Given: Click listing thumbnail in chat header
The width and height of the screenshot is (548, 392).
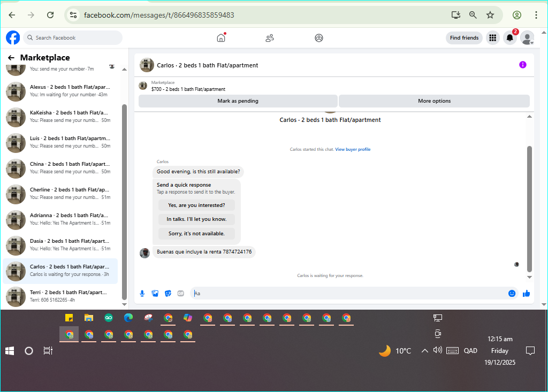Looking at the screenshot, I should pyautogui.click(x=147, y=65).
